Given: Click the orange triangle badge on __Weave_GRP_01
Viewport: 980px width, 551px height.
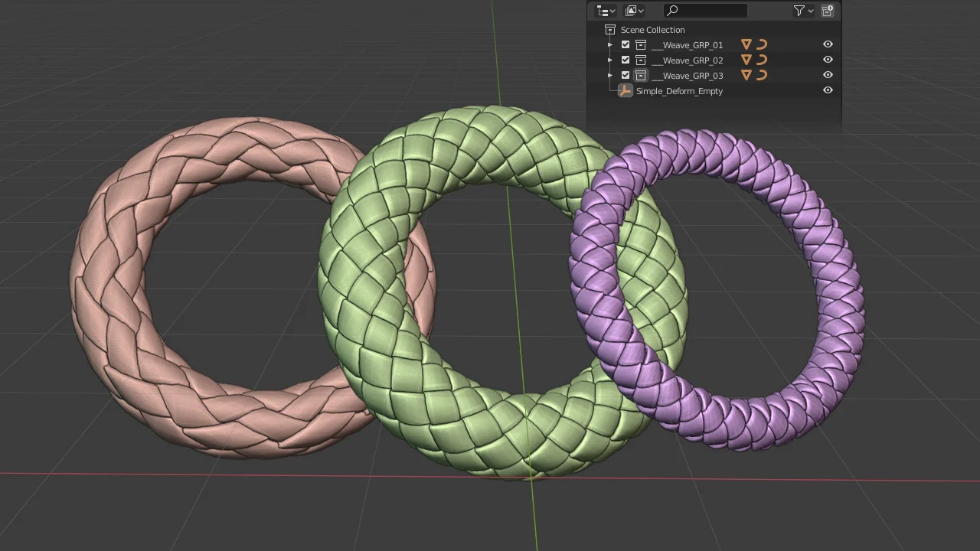Looking at the screenshot, I should (746, 44).
